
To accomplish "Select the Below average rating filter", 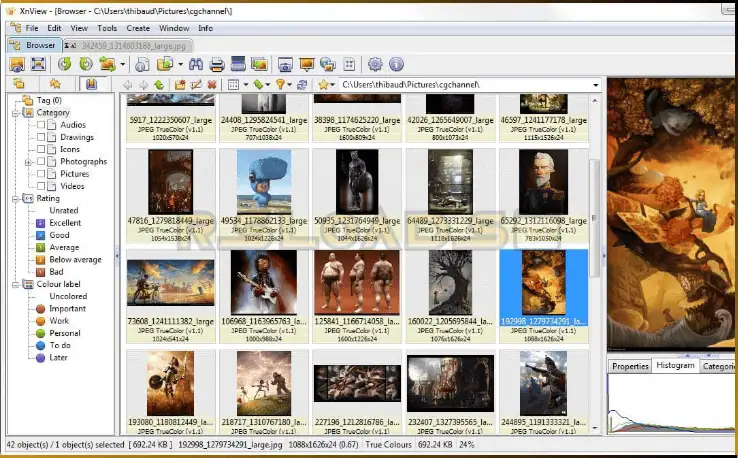I will (x=75, y=259).
